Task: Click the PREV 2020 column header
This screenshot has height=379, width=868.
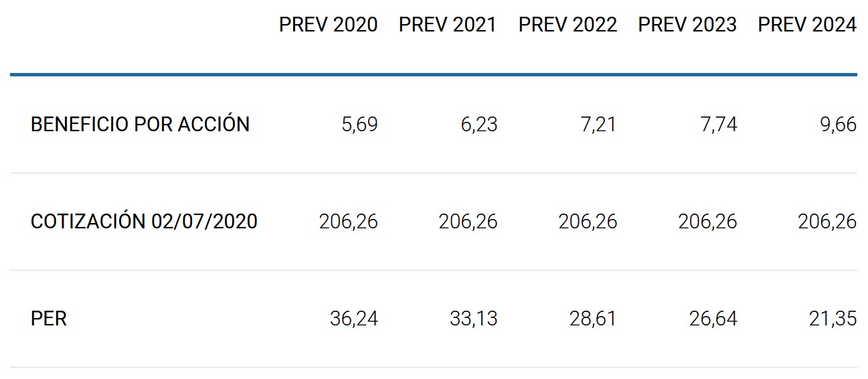Action: pyautogui.click(x=328, y=25)
